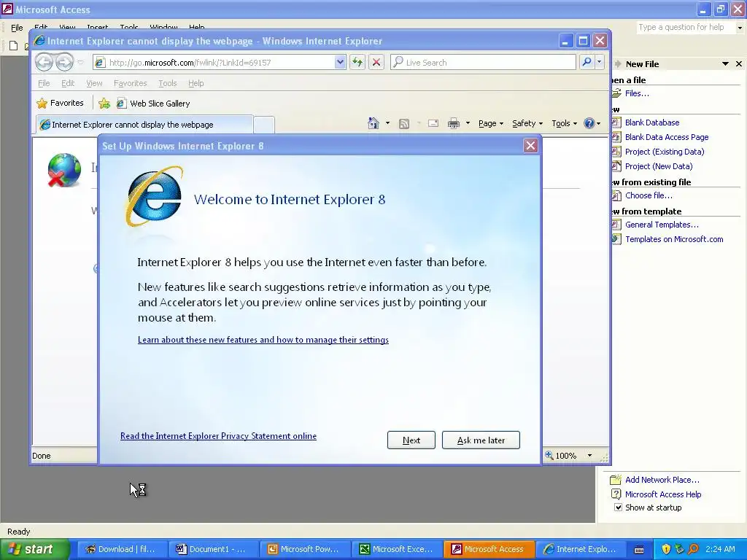Click the Windows Start button

click(34, 549)
